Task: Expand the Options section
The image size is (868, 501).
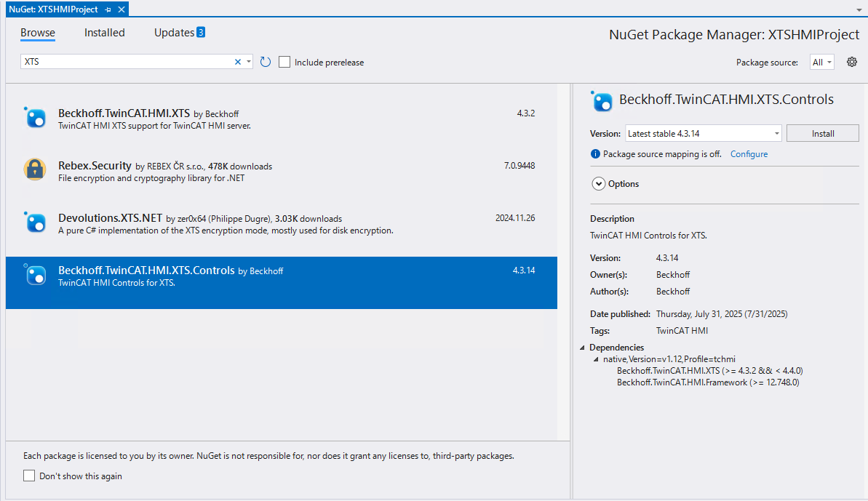Action: coord(599,184)
